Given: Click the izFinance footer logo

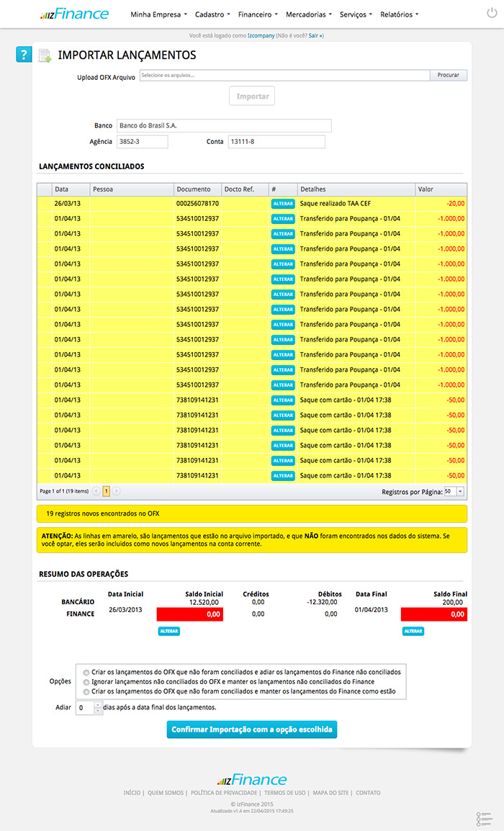Looking at the screenshot, I should [252, 780].
